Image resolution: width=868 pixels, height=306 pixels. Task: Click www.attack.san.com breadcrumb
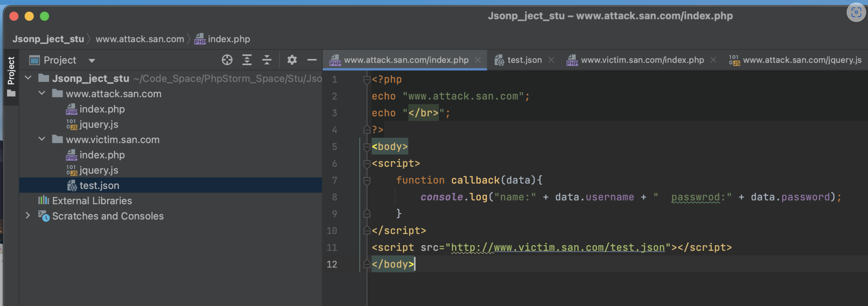tap(140, 39)
